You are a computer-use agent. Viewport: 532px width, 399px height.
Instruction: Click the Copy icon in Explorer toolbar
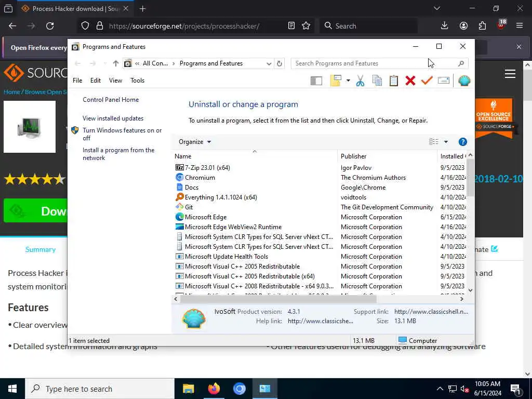click(x=377, y=81)
